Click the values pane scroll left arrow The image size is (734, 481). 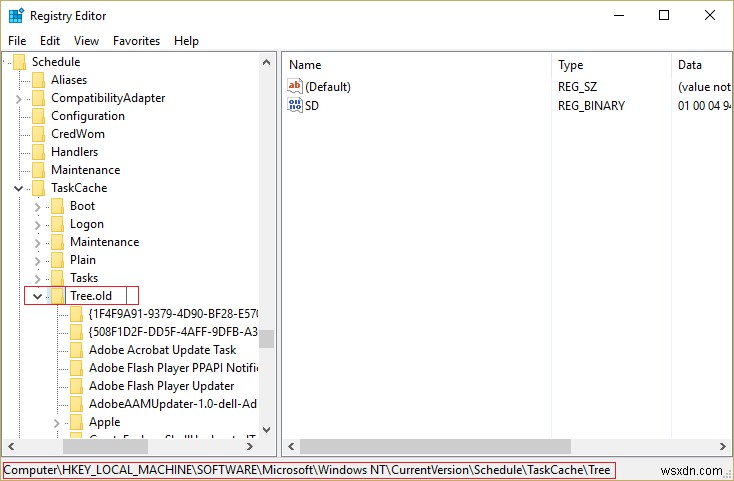coord(291,446)
